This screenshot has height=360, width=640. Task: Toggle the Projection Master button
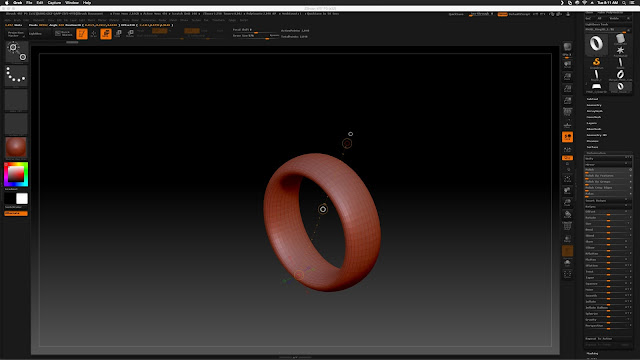pyautogui.click(x=16, y=34)
